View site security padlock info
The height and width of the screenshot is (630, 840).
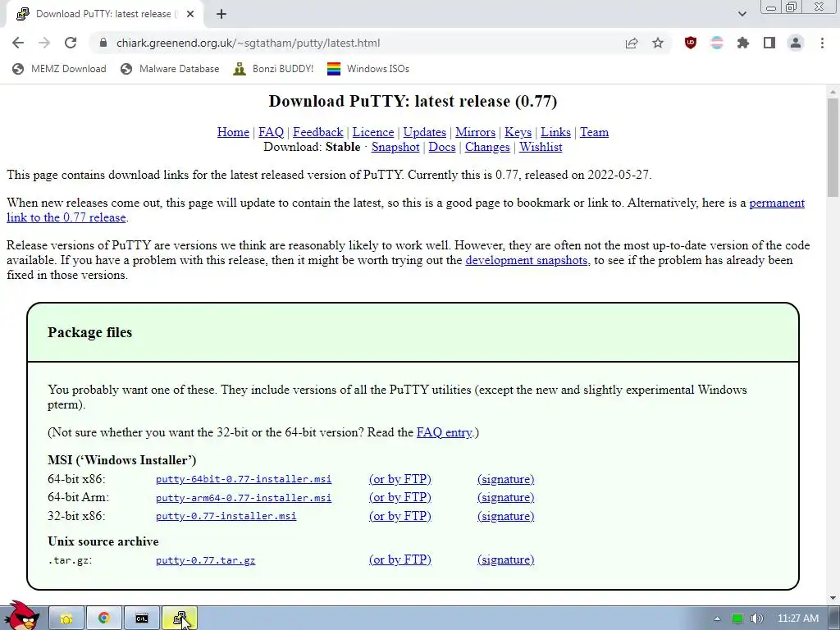(x=103, y=43)
